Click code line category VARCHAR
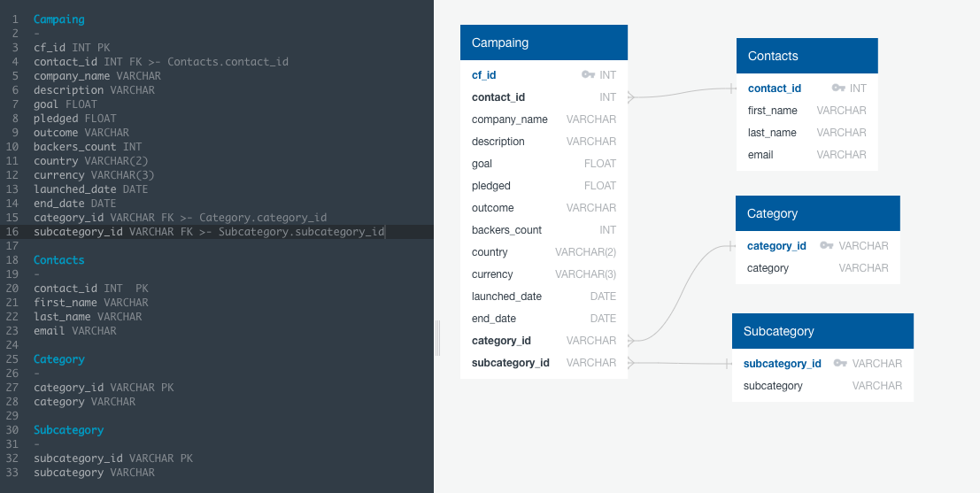The image size is (980, 493). (x=84, y=402)
